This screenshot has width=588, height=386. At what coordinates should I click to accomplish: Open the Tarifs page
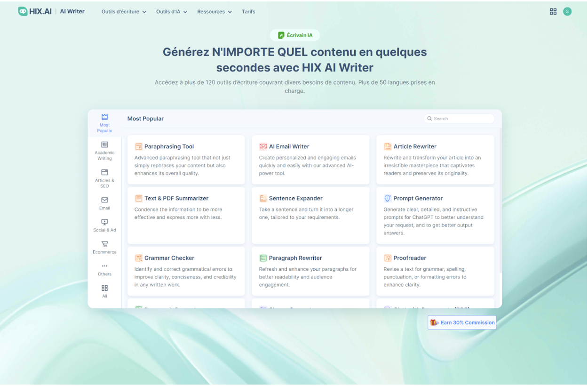pos(248,12)
